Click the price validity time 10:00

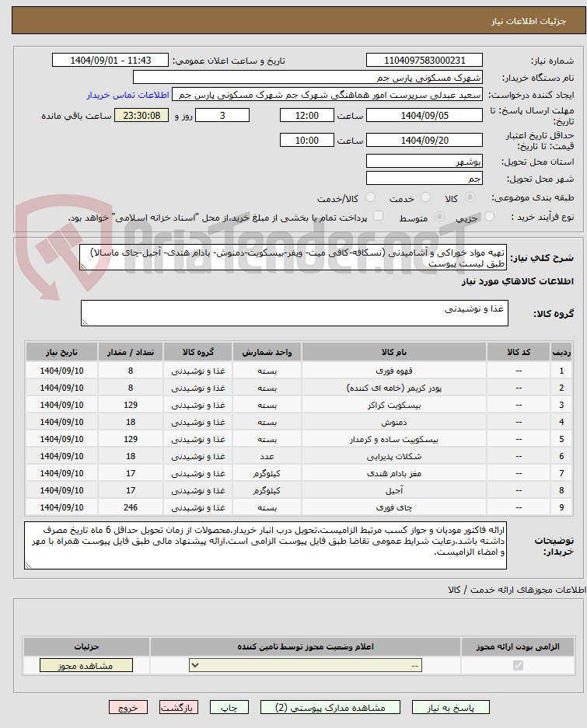click(x=307, y=140)
